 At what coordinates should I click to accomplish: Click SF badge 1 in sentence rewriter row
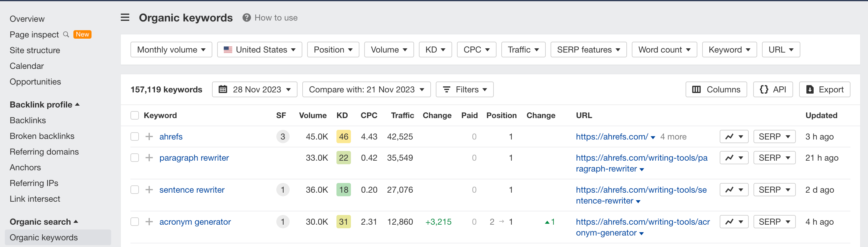coord(283,190)
